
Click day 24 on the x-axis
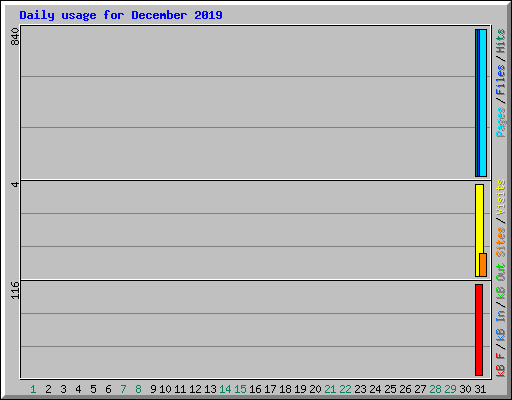(x=375, y=389)
